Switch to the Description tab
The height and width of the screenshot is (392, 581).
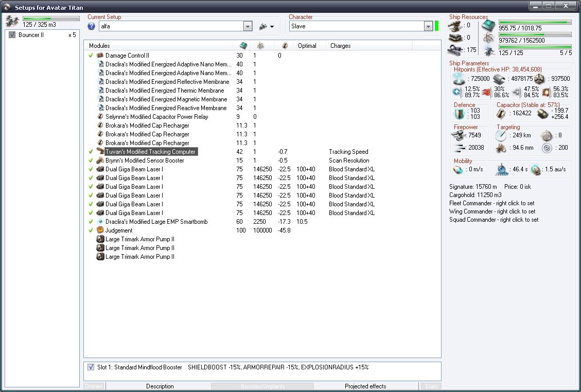pyautogui.click(x=160, y=386)
